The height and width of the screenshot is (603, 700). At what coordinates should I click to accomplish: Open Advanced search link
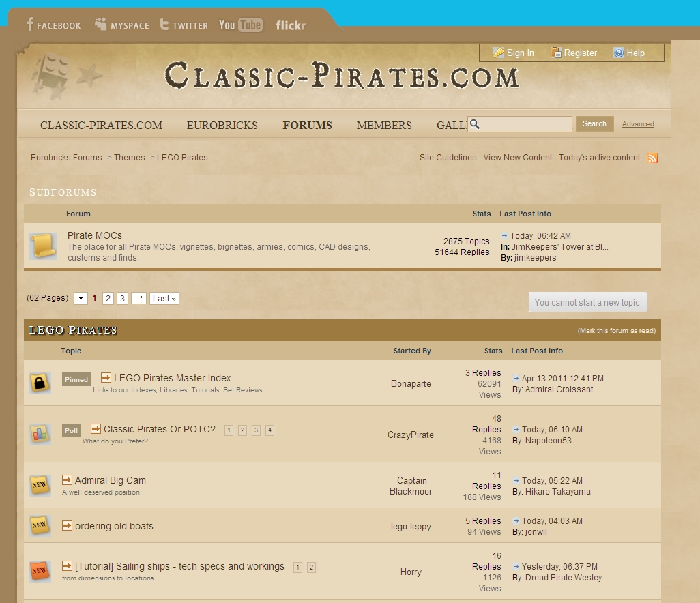tap(638, 124)
